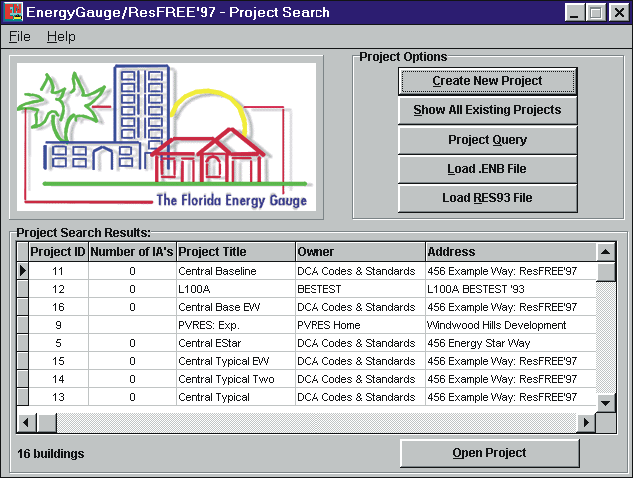633x478 pixels.
Task: Click row selector for PVRES: Exp. row
Action: point(23,325)
